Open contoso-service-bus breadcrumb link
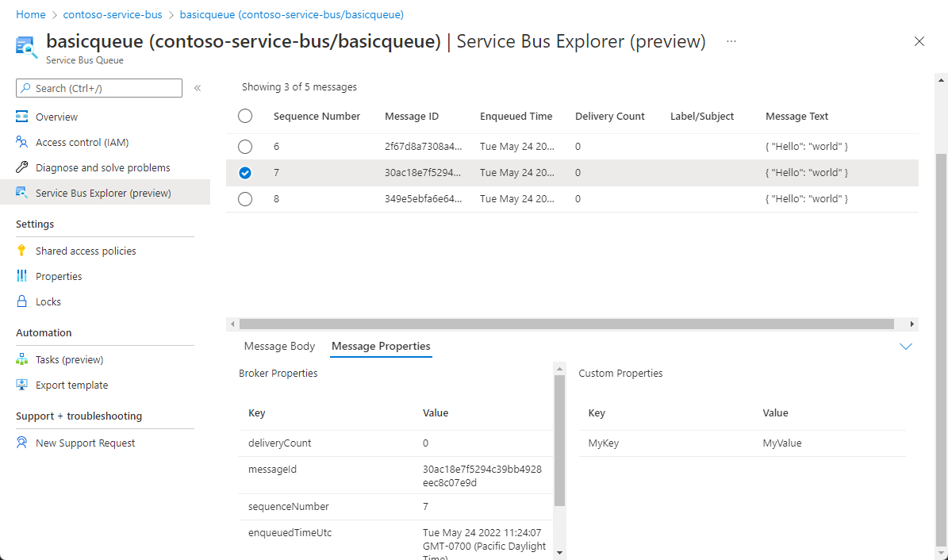 (x=113, y=15)
